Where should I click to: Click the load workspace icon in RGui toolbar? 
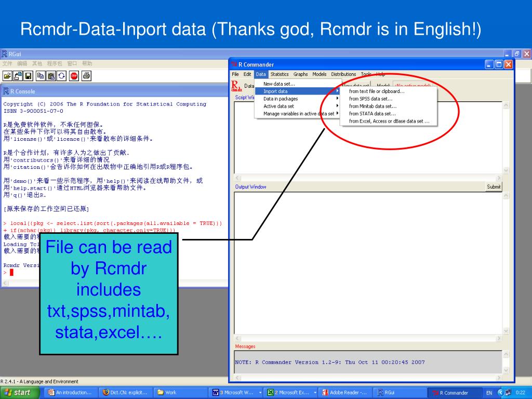[18, 76]
